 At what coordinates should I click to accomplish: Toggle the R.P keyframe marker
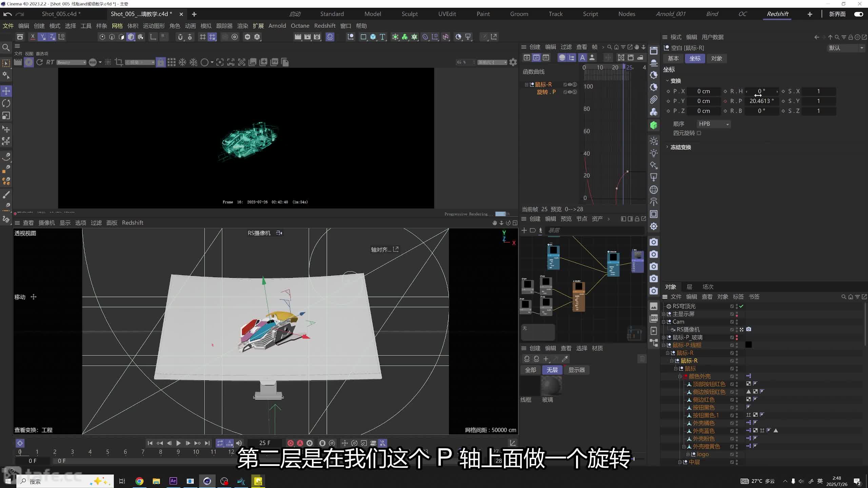click(x=725, y=101)
